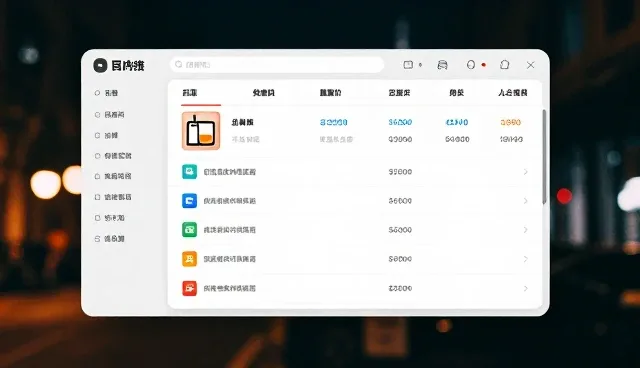Click the amount in the green icon row
Viewport: 640px width, 368px height.
click(400, 230)
